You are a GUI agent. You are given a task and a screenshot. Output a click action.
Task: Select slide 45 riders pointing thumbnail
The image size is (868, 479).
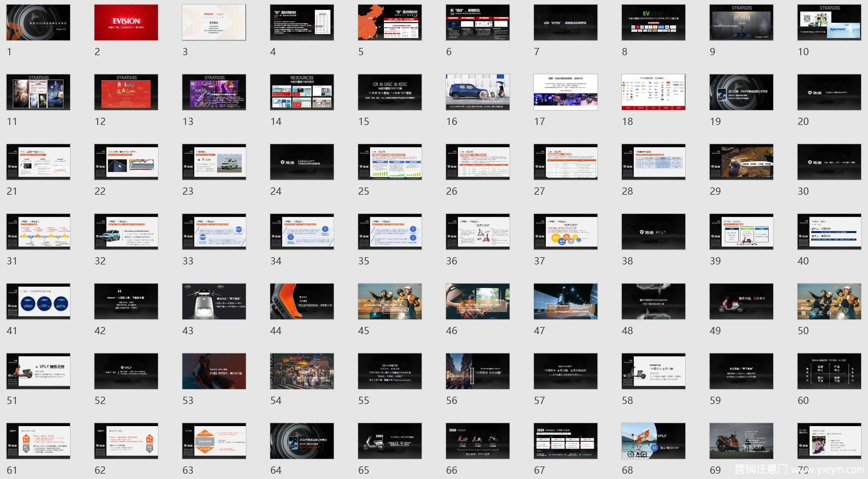[x=390, y=302]
